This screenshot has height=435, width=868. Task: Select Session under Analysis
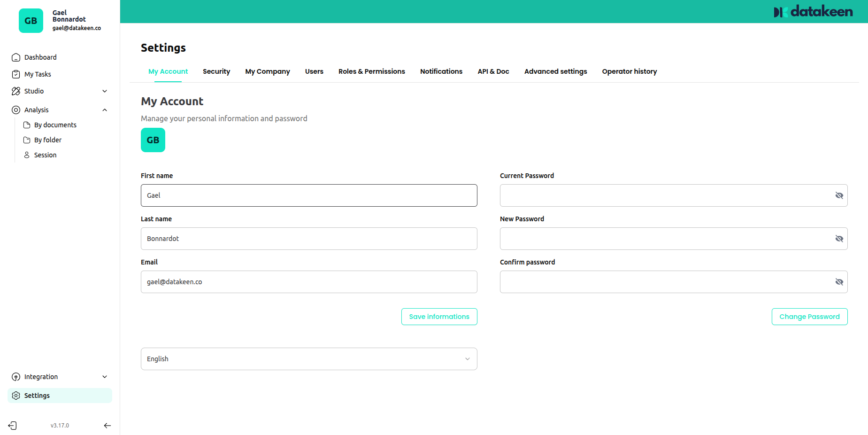point(45,155)
